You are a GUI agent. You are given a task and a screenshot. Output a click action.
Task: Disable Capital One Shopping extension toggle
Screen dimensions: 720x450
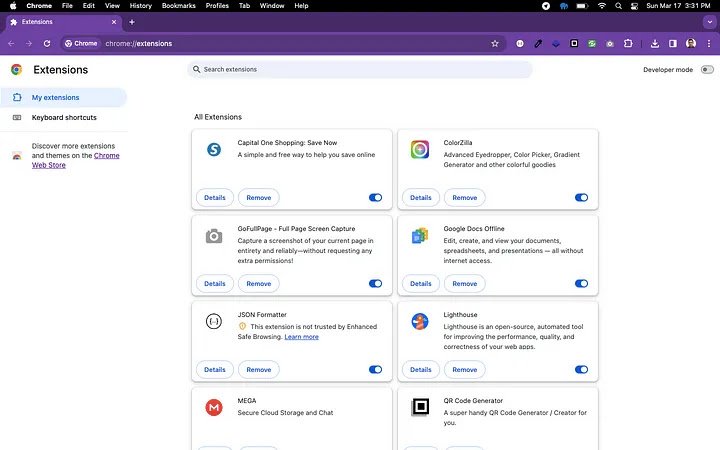[x=375, y=197]
